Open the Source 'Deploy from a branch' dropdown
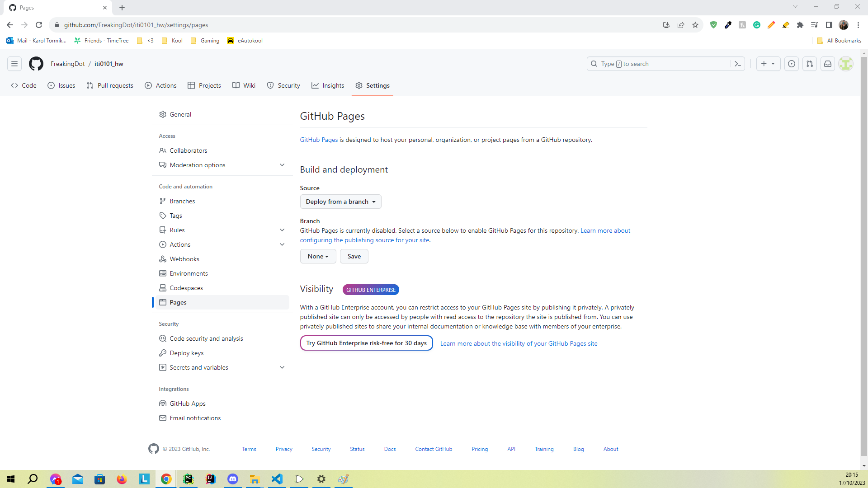This screenshot has height=488, width=868. point(341,202)
